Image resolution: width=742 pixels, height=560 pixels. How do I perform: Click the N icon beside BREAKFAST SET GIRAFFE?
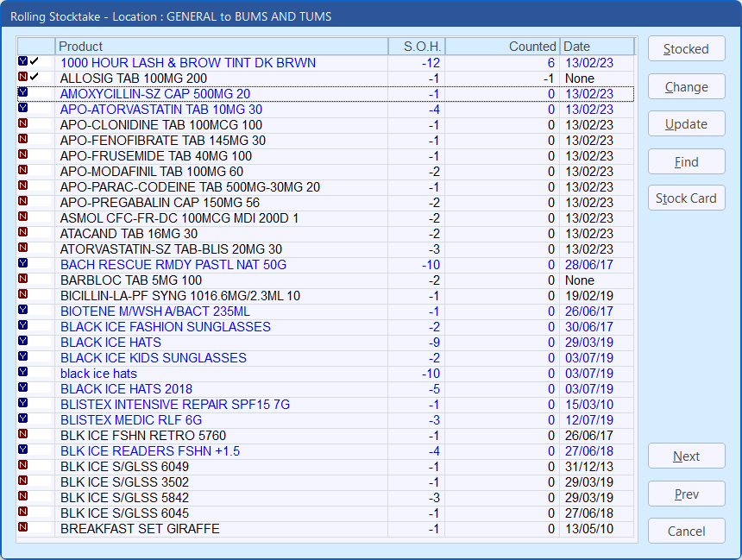[x=22, y=528]
